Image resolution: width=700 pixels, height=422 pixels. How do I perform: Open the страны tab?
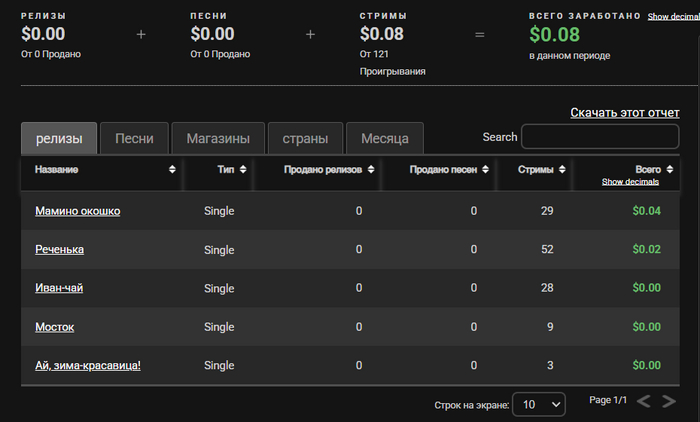click(305, 138)
